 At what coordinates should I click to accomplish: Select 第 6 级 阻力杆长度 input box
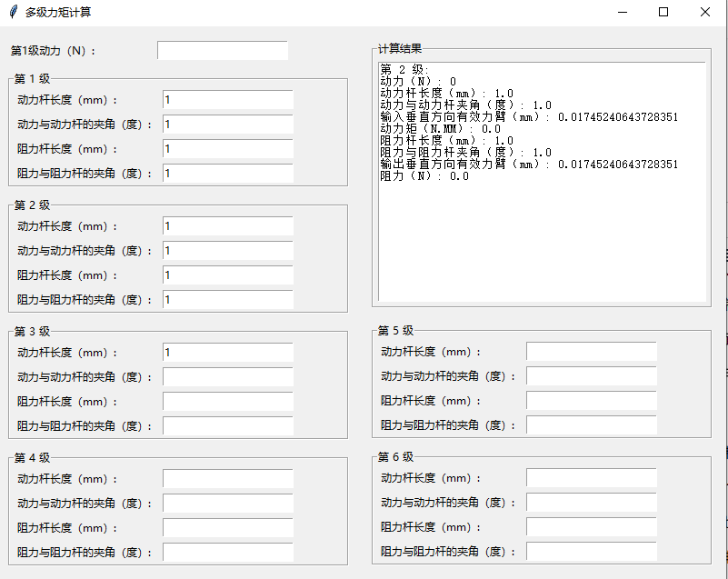pos(592,527)
